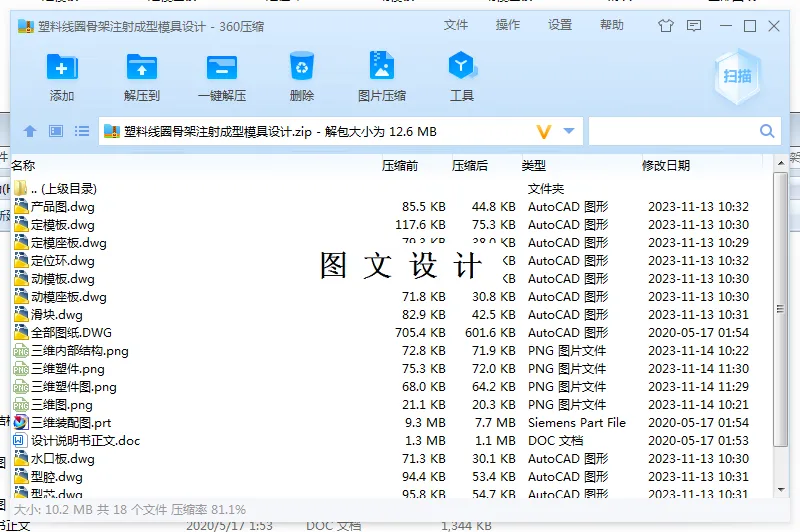Click the Siemens icon of 三维装配图.prt

point(21,422)
